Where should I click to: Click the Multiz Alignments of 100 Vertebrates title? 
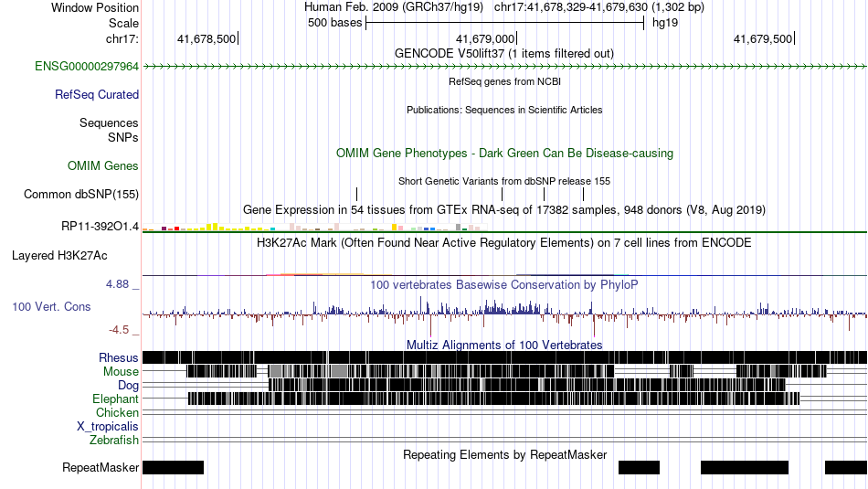coord(504,345)
